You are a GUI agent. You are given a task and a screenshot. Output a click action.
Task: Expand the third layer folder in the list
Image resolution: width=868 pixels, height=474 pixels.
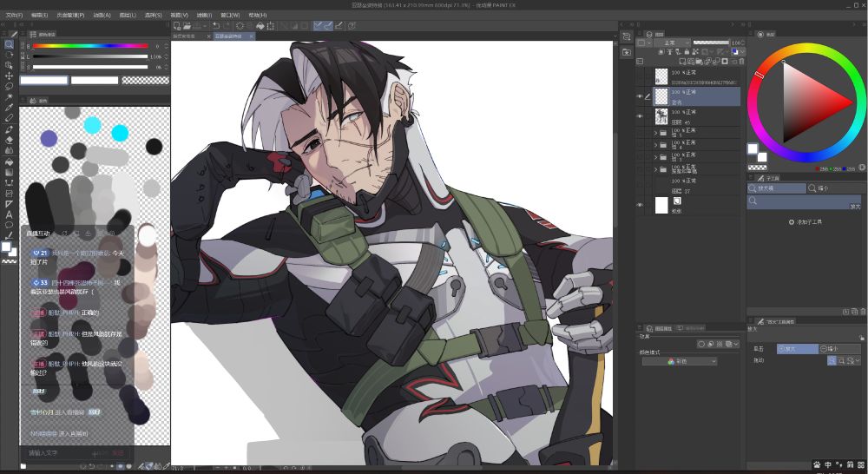656,157
